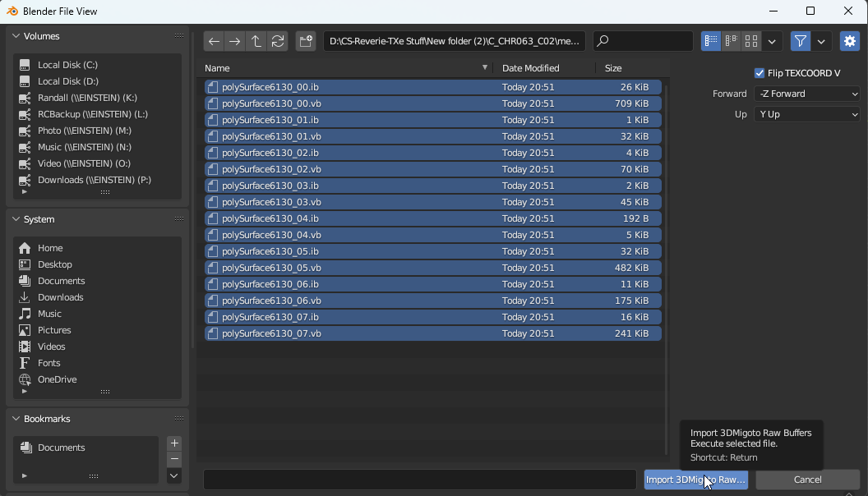This screenshot has width=868, height=496.
Task: Select file polySurface6130_07.vb
Action: pyautogui.click(x=433, y=333)
